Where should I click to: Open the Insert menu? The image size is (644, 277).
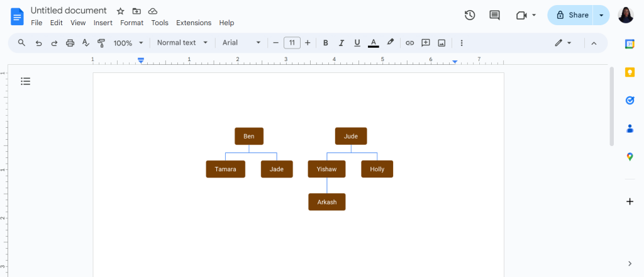pyautogui.click(x=103, y=23)
